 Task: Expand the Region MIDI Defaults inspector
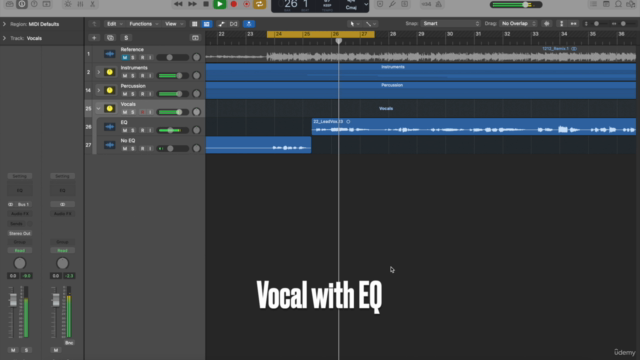tap(4, 24)
